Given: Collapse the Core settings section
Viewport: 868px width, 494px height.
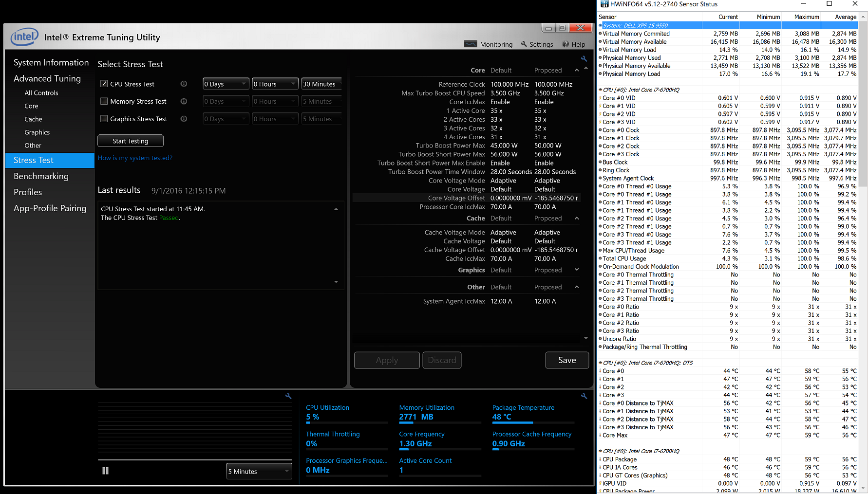Looking at the screenshot, I should tap(577, 70).
